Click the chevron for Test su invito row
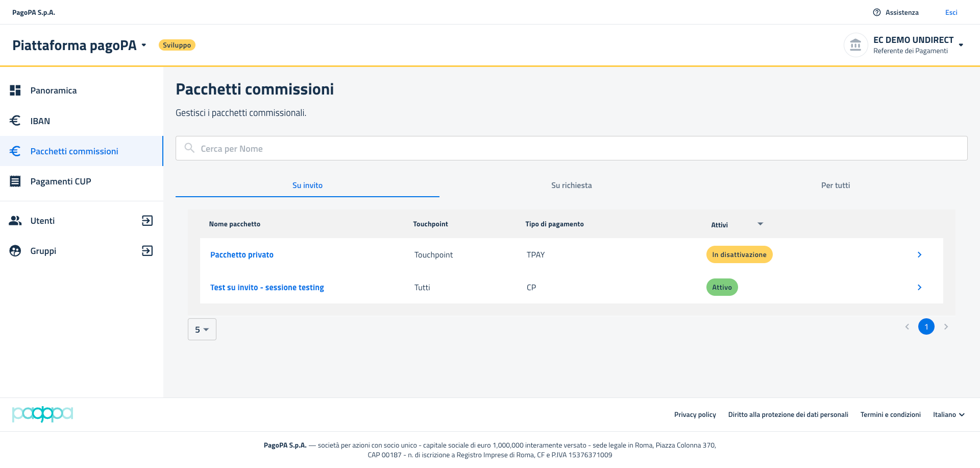Viewport: 980px width, 468px height. (919, 287)
